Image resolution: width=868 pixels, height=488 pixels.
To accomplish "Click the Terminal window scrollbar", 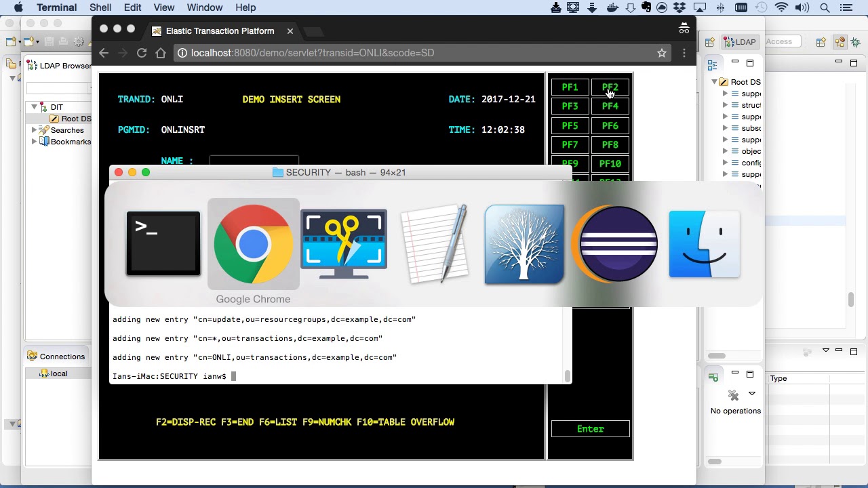I will tap(568, 375).
